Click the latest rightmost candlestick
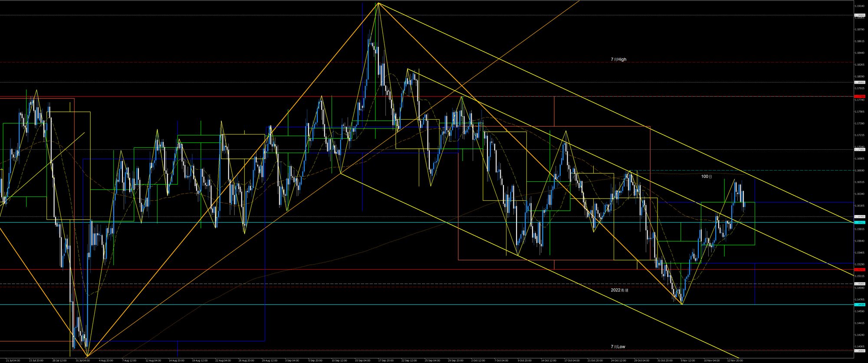Screen dimensions: 868x363 point(744,205)
